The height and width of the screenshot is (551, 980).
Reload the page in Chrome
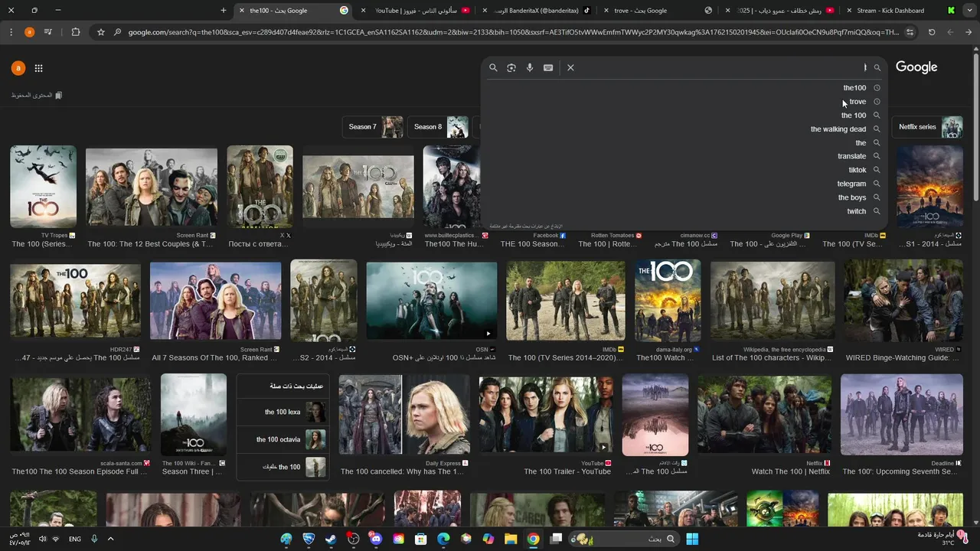[932, 32]
